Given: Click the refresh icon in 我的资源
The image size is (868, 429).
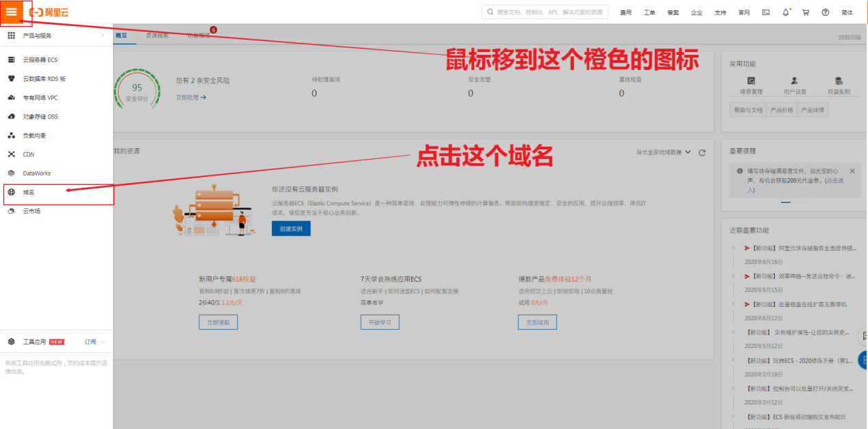Looking at the screenshot, I should click(702, 152).
